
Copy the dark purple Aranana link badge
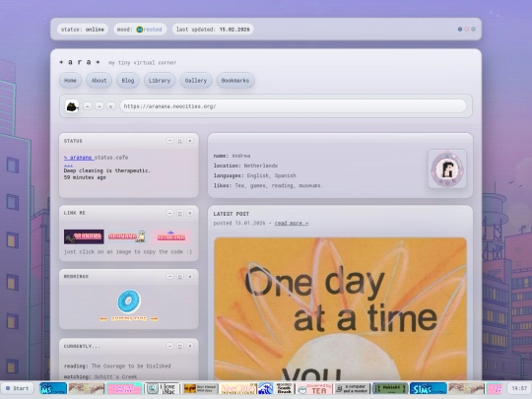pos(84,236)
